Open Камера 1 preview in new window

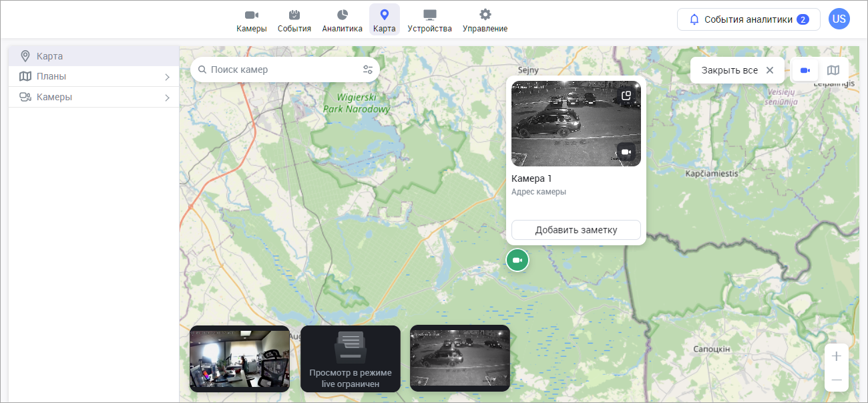[x=626, y=96]
